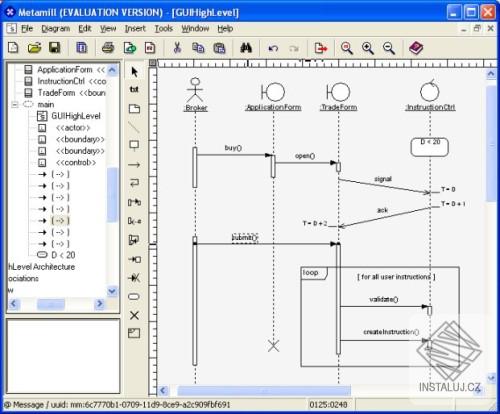Open help via the purple book icon
This screenshot has width=500, height=414.
pos(416,48)
